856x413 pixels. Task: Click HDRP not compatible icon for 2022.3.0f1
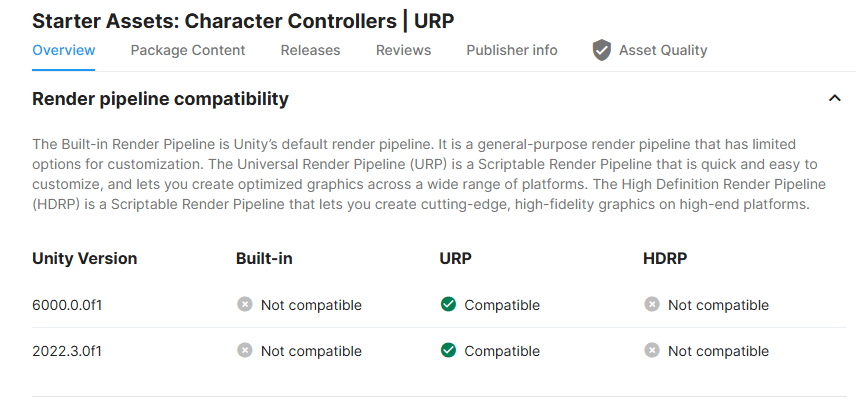coord(652,350)
